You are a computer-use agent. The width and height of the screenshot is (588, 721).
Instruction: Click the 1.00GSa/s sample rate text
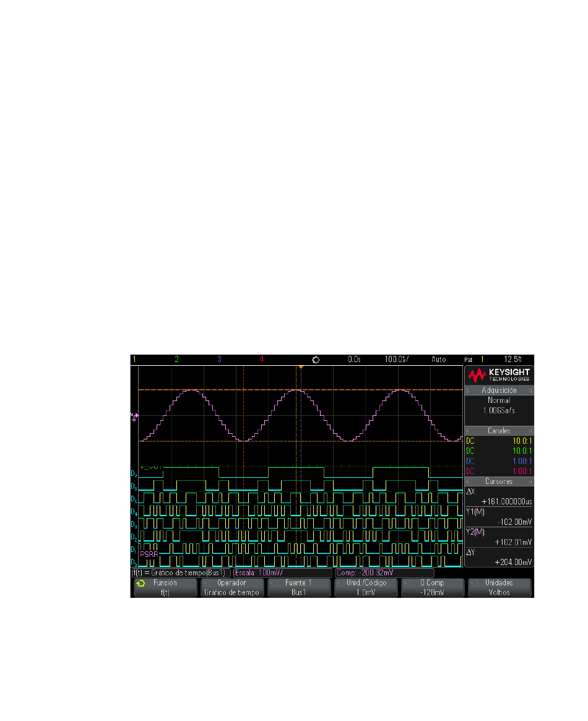(499, 410)
